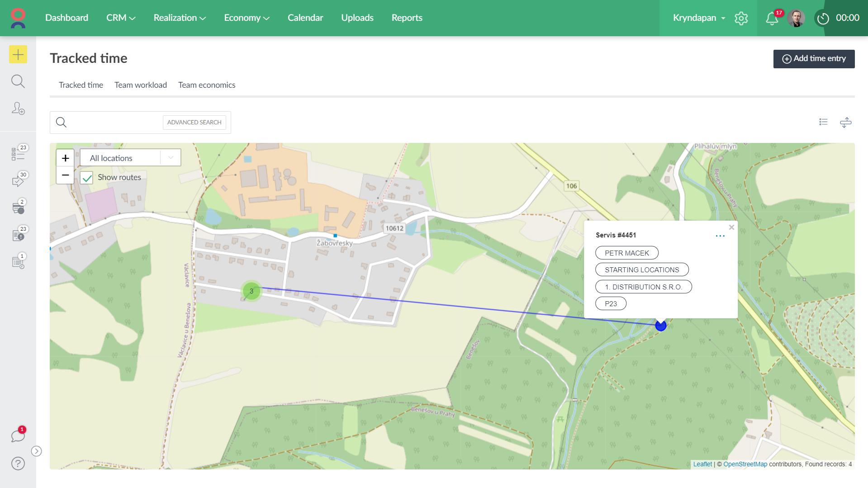Click the yellow quick-add plus icon
Viewport: 868px width, 488px height.
pyautogui.click(x=18, y=54)
